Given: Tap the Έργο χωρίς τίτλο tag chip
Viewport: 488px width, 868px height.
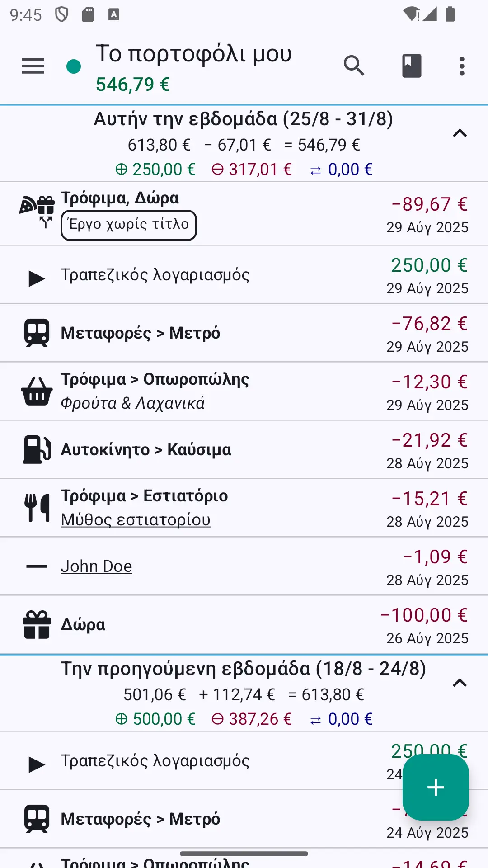Looking at the screenshot, I should [129, 225].
